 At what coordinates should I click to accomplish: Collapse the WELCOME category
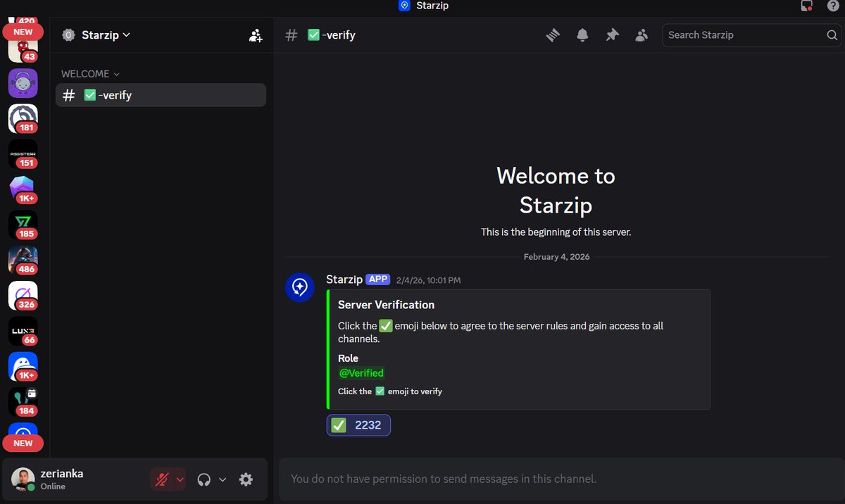click(x=90, y=74)
